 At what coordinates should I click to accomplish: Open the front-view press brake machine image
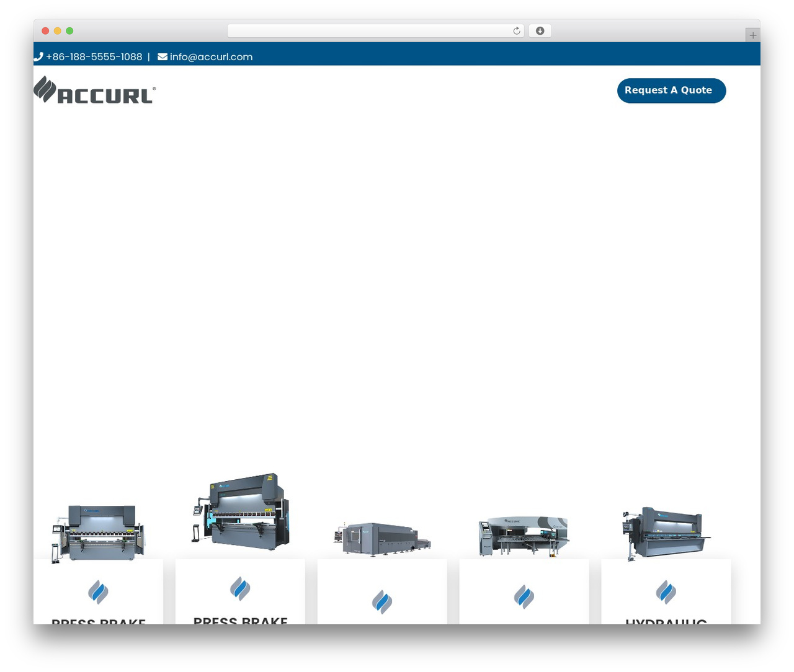pyautogui.click(x=98, y=533)
